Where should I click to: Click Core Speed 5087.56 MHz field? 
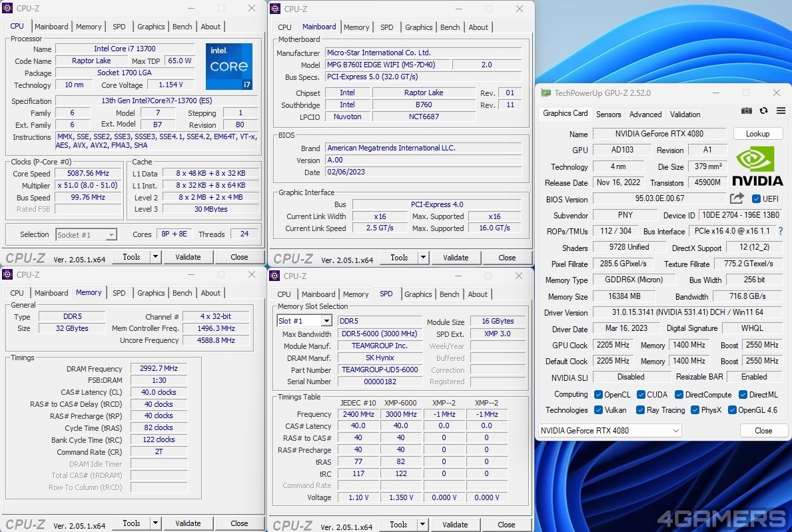(89, 173)
